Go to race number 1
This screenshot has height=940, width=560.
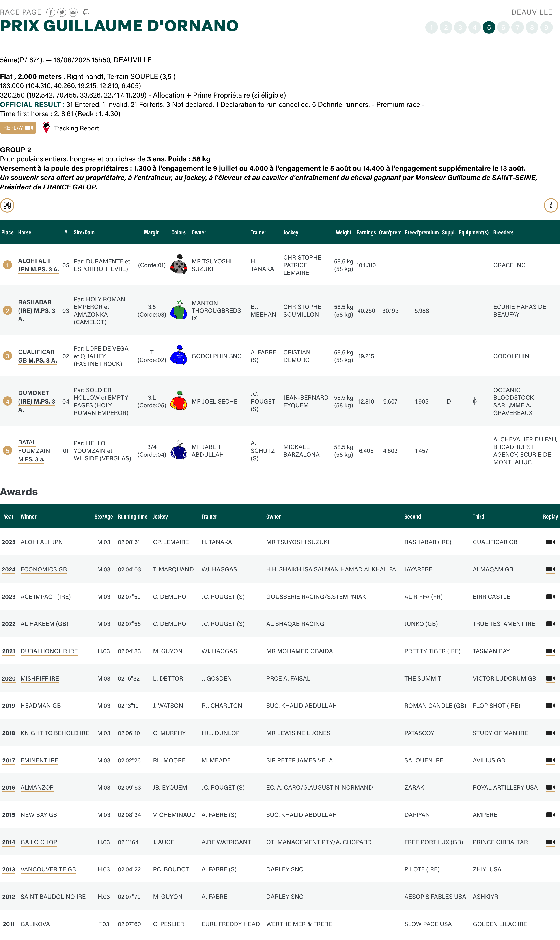(x=432, y=28)
